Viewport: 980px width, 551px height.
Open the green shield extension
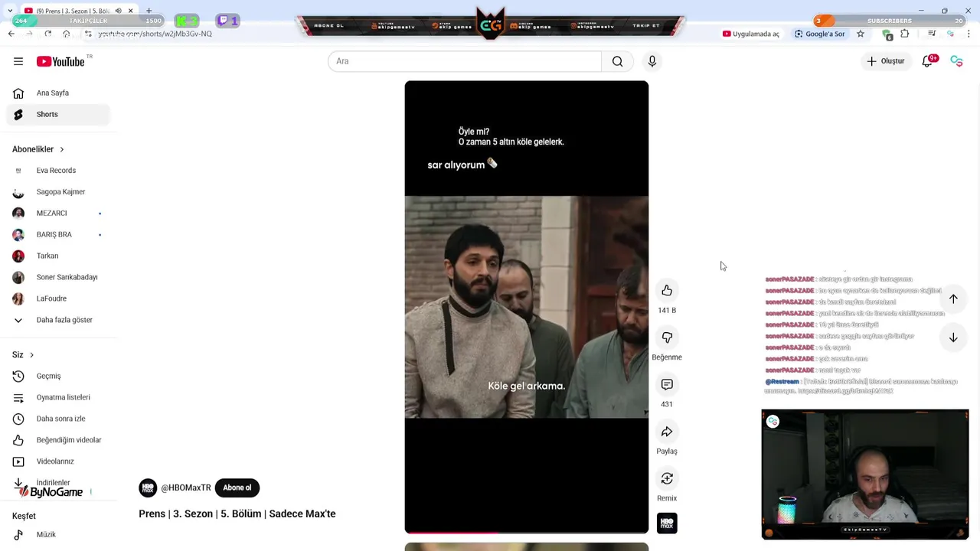point(887,34)
